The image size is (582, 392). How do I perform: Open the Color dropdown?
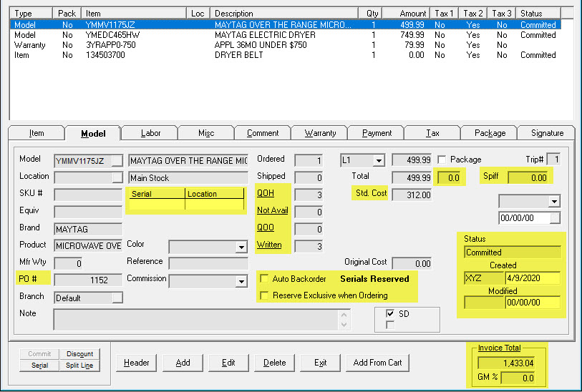[x=242, y=247]
